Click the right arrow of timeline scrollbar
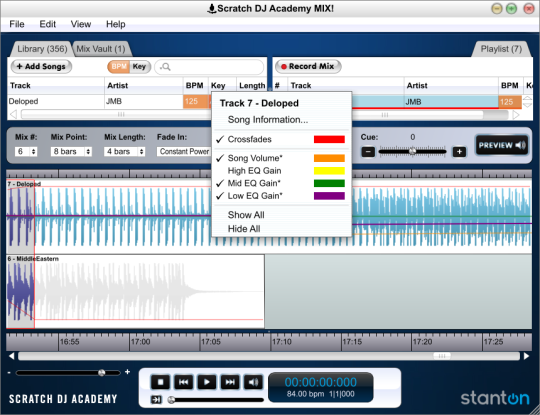 click(526, 356)
